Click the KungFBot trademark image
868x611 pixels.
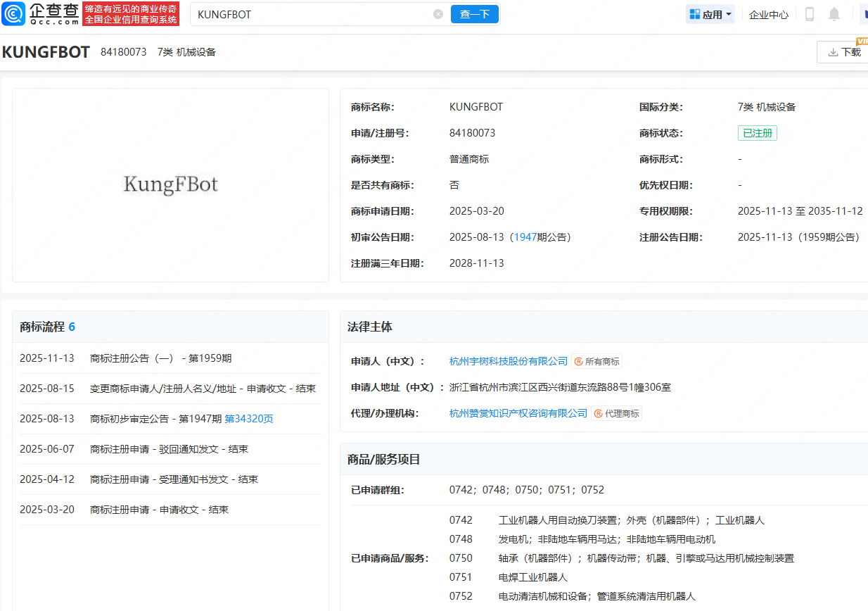tap(170, 184)
